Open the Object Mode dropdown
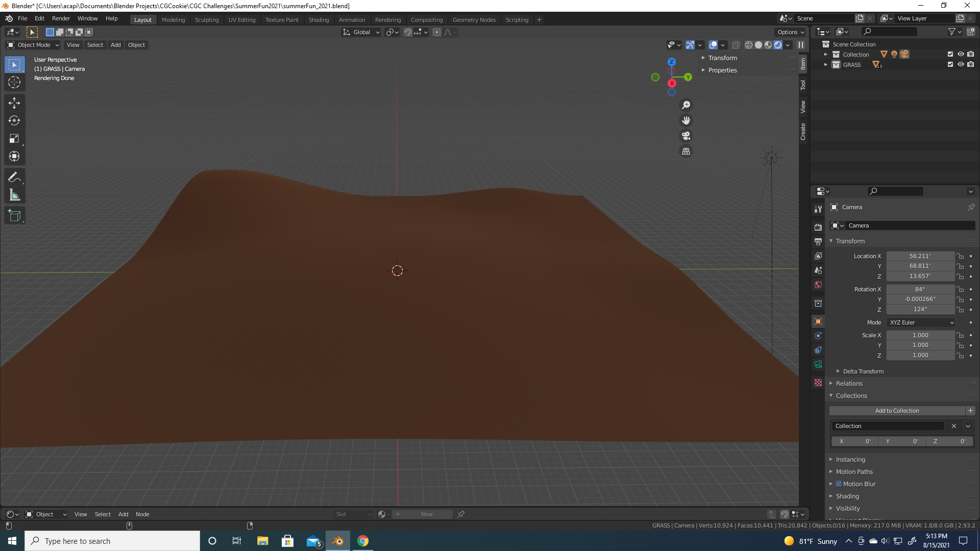 coord(33,45)
